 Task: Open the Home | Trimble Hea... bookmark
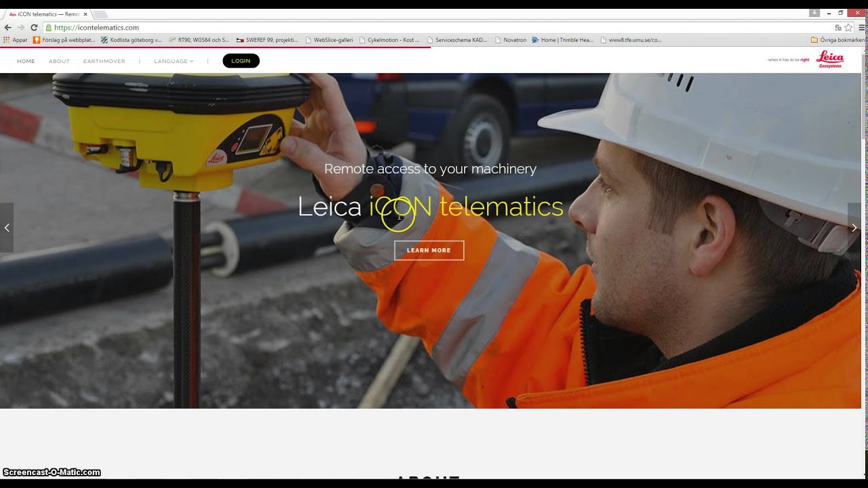(563, 40)
